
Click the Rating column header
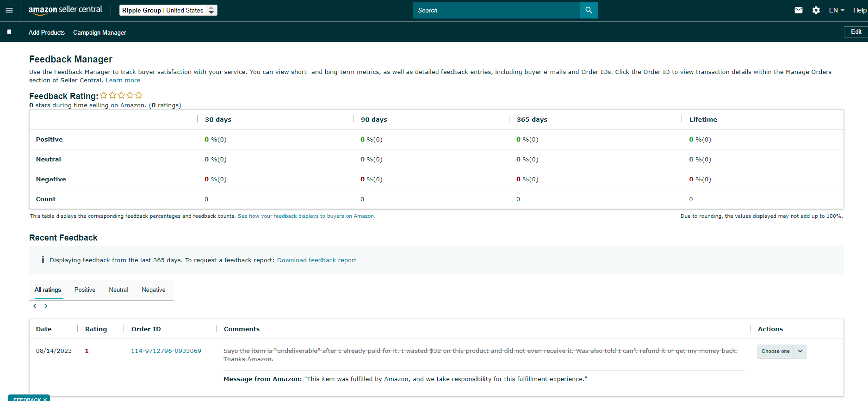click(x=96, y=329)
